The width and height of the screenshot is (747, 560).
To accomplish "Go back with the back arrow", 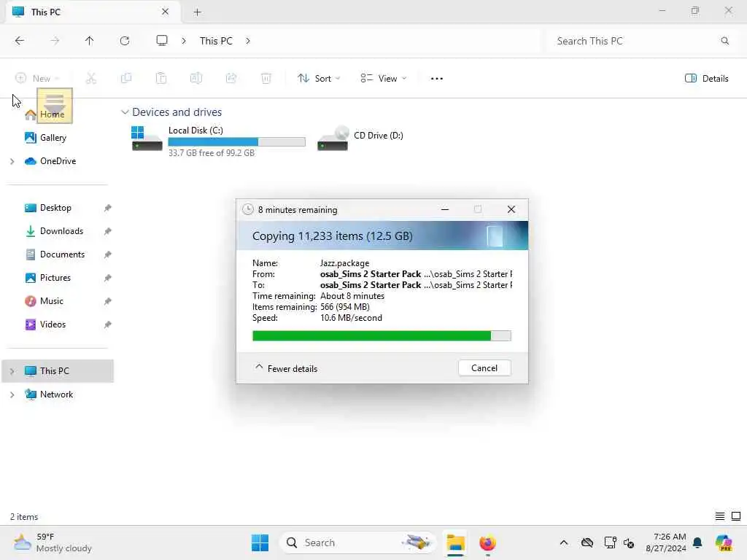I will coord(20,41).
